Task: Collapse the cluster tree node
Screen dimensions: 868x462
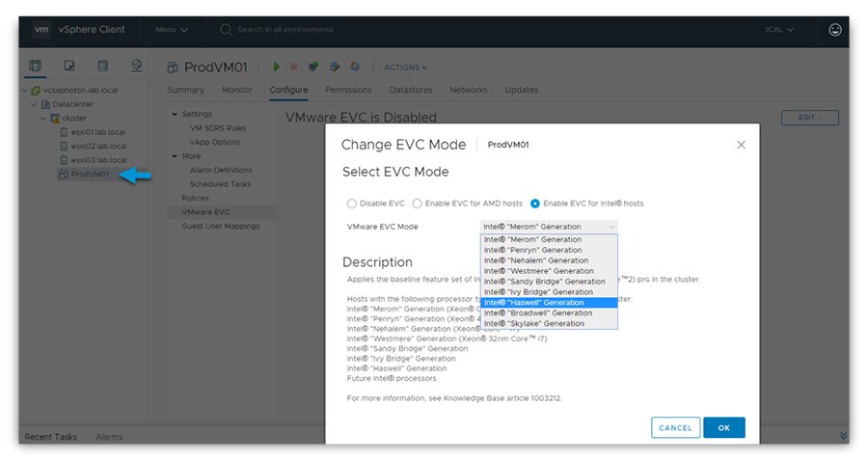Action: (x=43, y=119)
